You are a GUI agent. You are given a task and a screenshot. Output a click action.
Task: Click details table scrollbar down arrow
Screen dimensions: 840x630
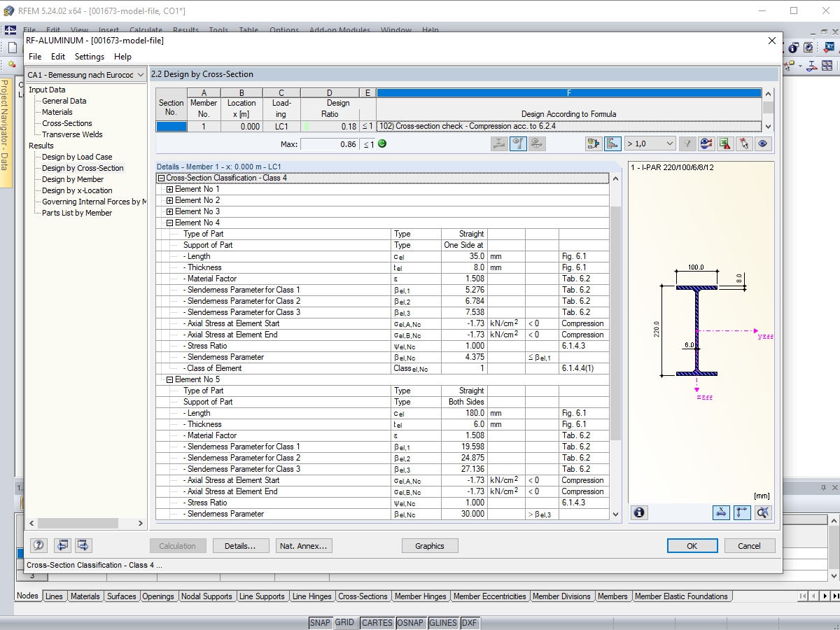point(616,514)
